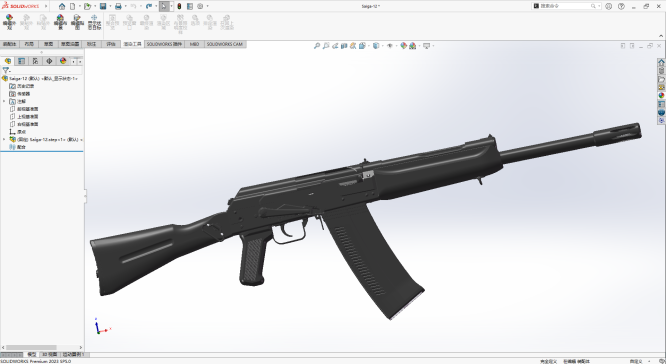
Task: Select the Mates item in feature tree
Action: tap(18, 147)
